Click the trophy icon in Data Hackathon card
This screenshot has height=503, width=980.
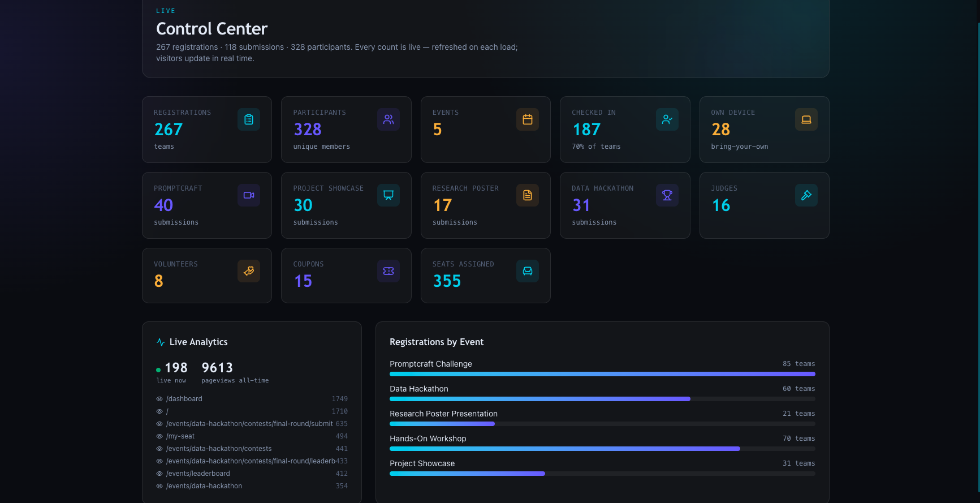pyautogui.click(x=667, y=195)
